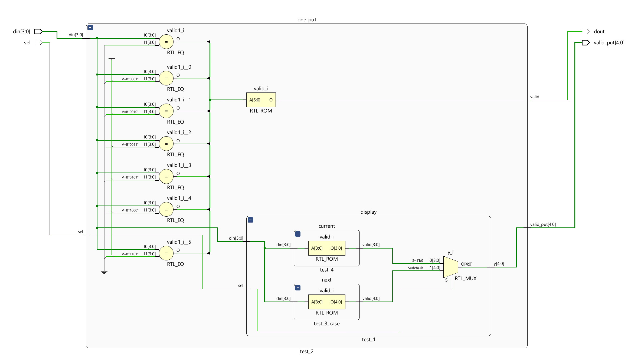Select the valid1_i__3 RTL_EQ comparator
This screenshot has height=364, width=628.
(166, 176)
